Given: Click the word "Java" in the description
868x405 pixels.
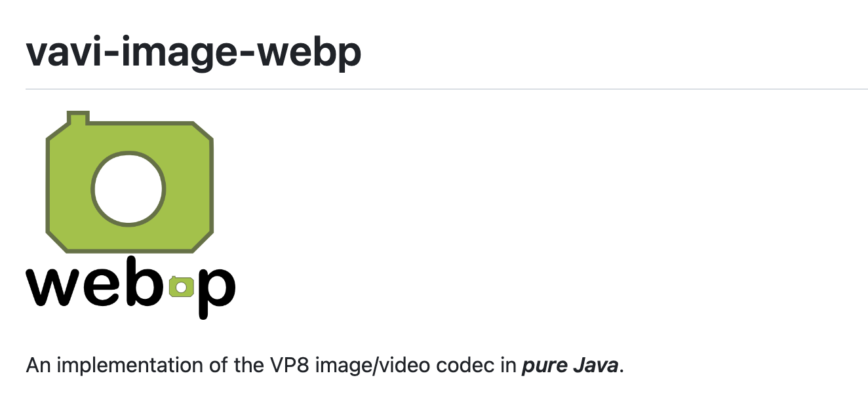Looking at the screenshot, I should [x=595, y=365].
